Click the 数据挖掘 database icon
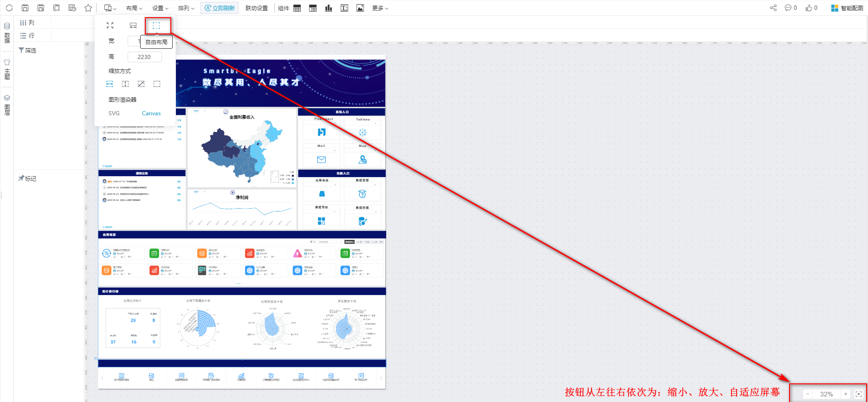Viewport: 868px width, 402px height. 363,221
